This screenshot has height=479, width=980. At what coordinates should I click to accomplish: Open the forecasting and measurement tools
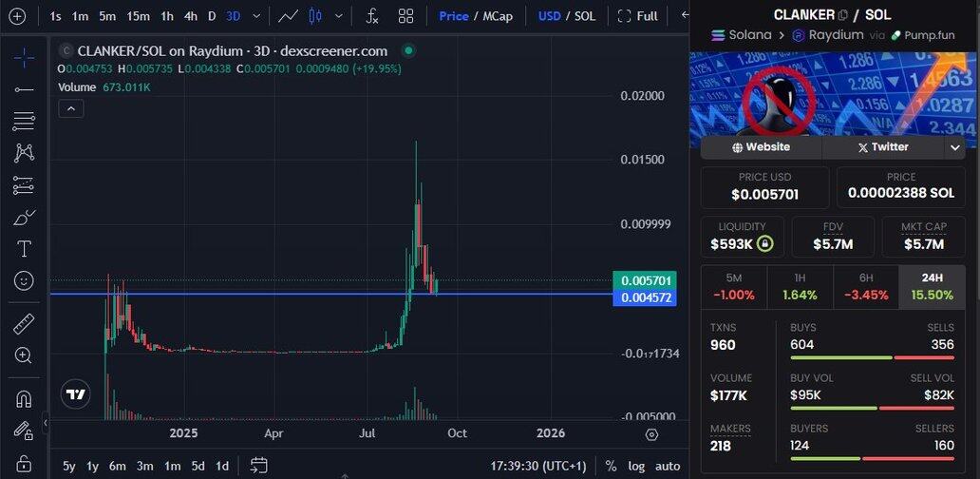point(24,185)
